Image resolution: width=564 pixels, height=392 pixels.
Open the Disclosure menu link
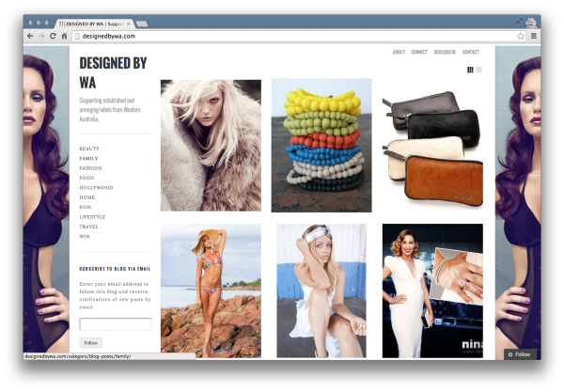pyautogui.click(x=445, y=52)
